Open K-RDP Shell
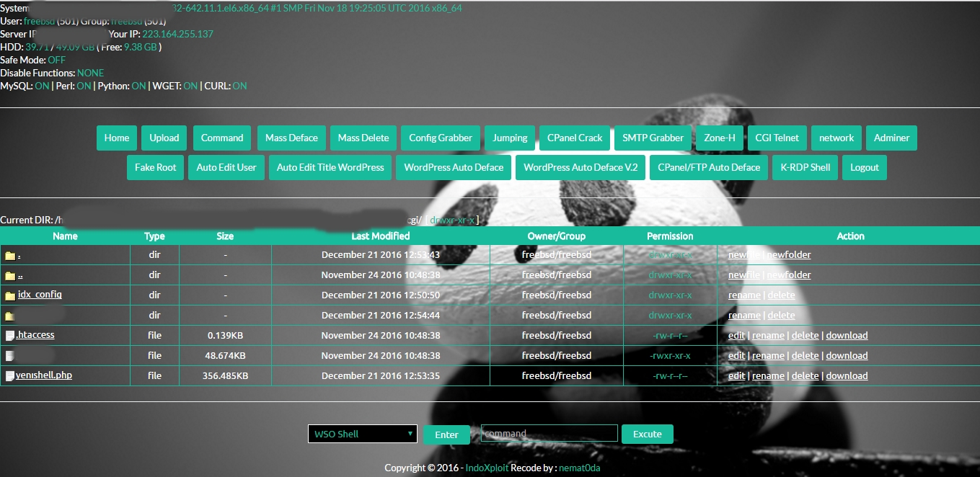Image resolution: width=980 pixels, height=477 pixels. pos(805,167)
